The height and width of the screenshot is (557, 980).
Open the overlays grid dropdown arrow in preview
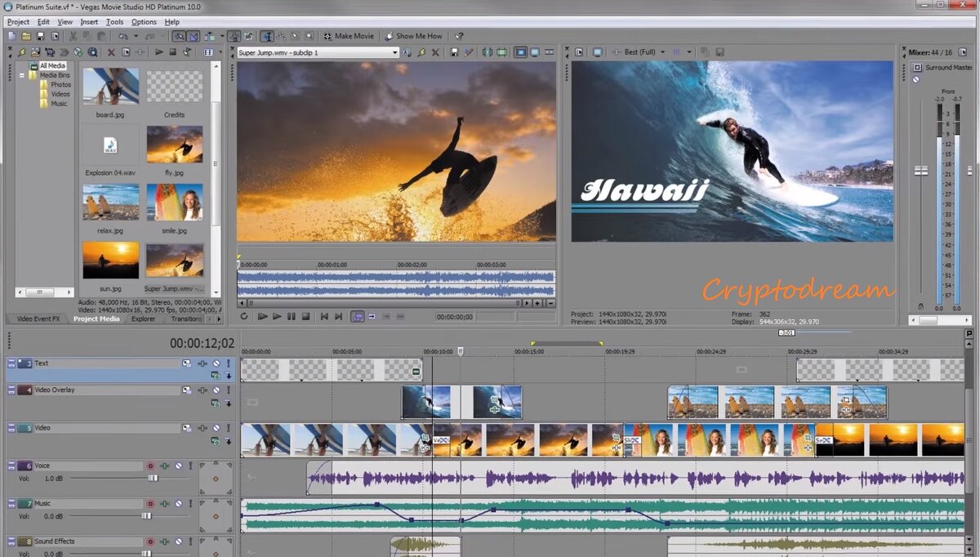(690, 52)
